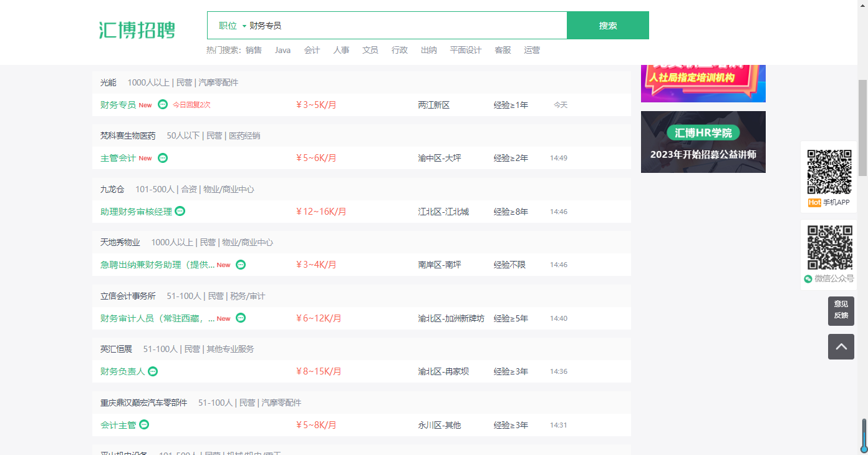Select hot search 文员
Image resolution: width=868 pixels, height=455 pixels.
tap(370, 50)
